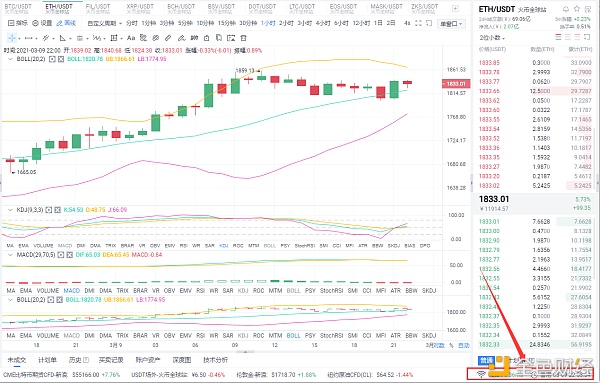Open the custom period dropdown

104,23
